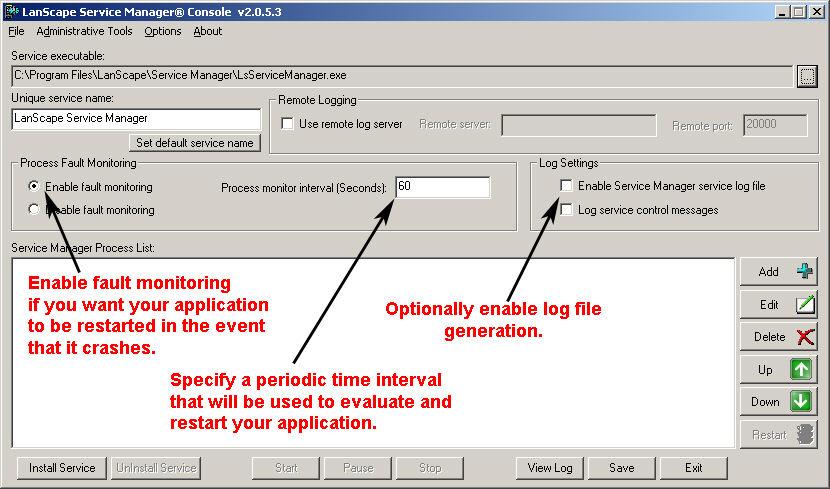The image size is (830, 489).
Task: Move process Down in list
Action: (778, 402)
